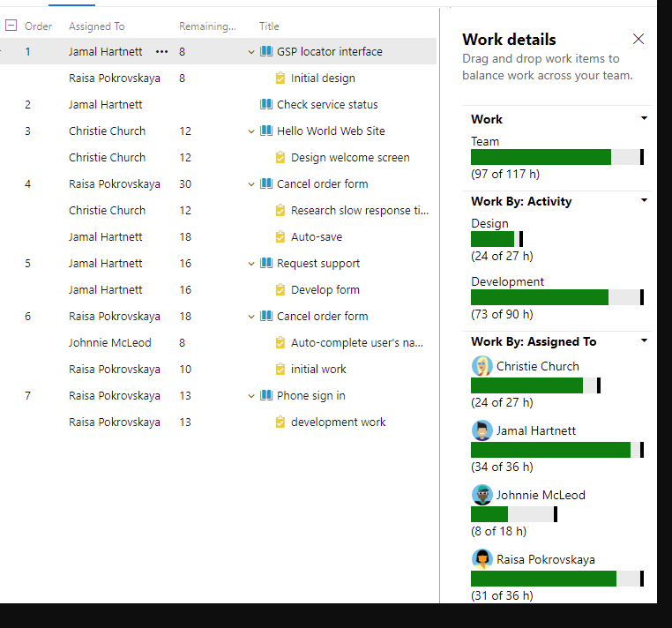Open the Design welcome screen task
The image size is (672, 628).
pyautogui.click(x=350, y=157)
